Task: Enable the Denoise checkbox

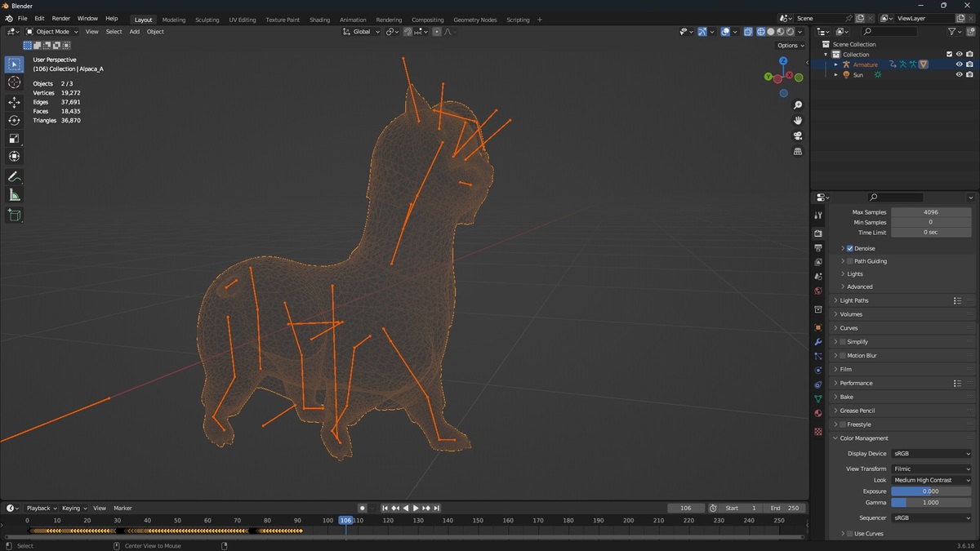Action: tap(850, 248)
